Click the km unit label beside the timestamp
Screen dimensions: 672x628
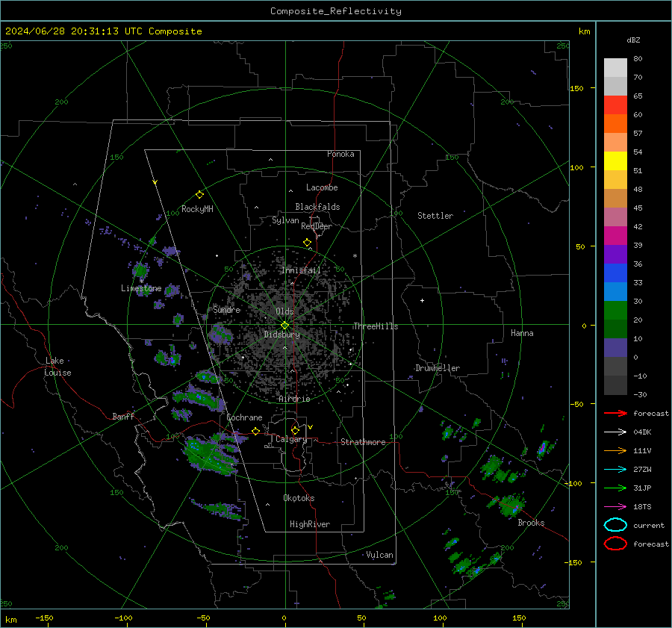pyautogui.click(x=584, y=31)
